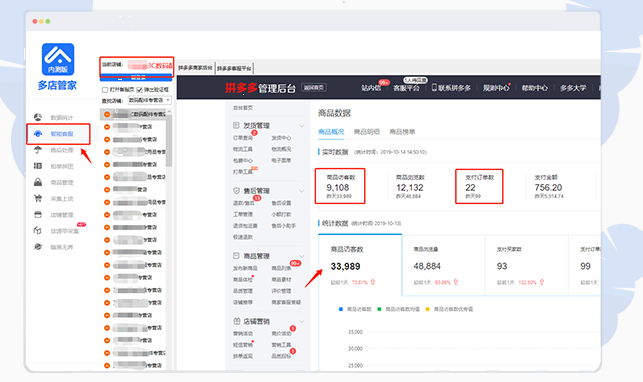643x382 pixels.
Task: Open 店铺管理 store icon item
Action: pos(38,214)
